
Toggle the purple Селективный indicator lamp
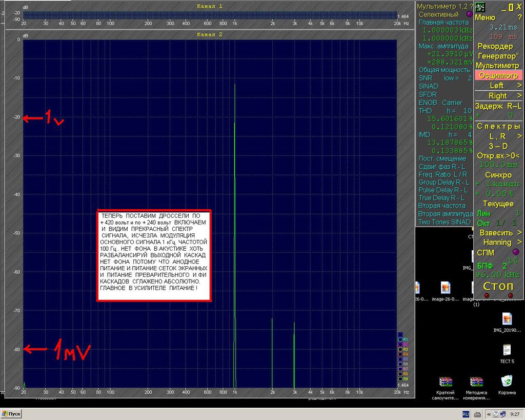(469, 14)
